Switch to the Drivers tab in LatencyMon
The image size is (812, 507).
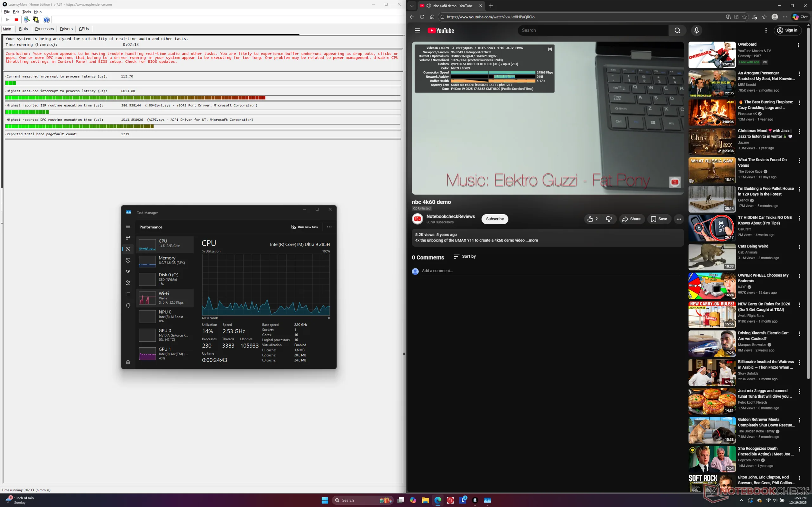tap(66, 29)
